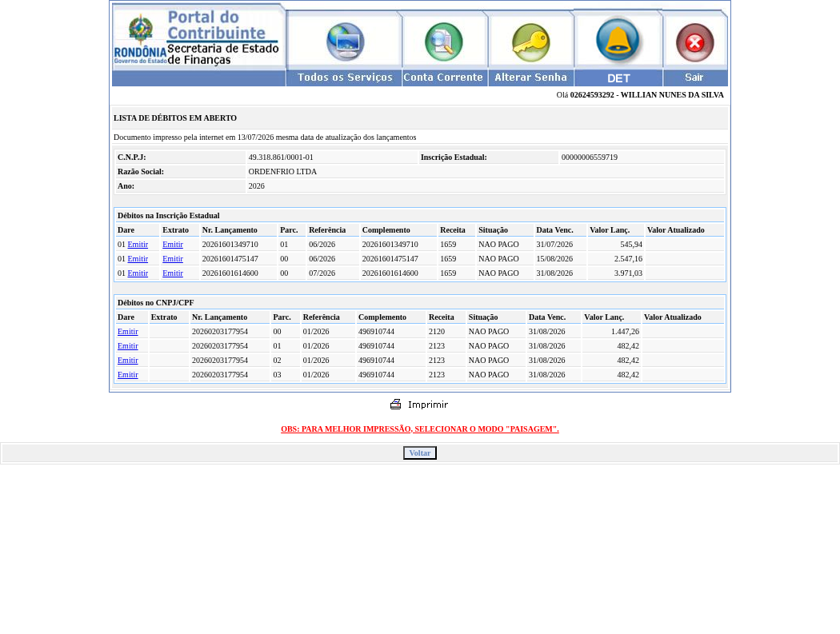Emit Dare for lançamento 20261601614600
840x634 pixels.
[x=138, y=273]
